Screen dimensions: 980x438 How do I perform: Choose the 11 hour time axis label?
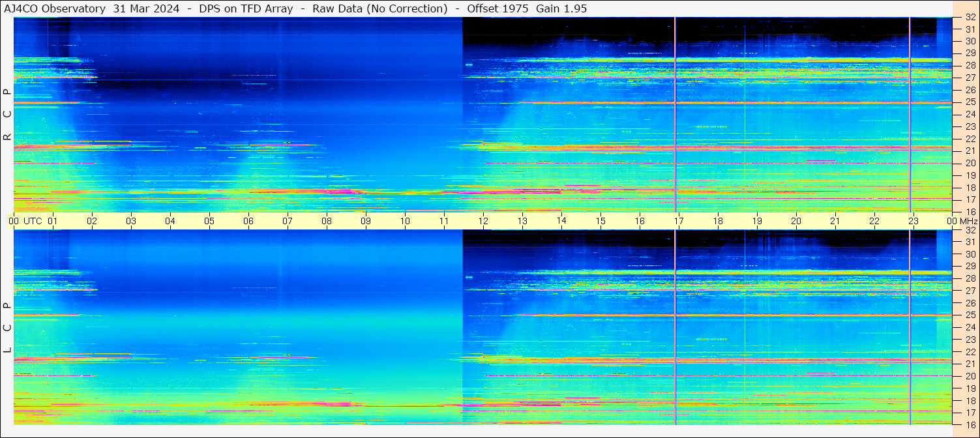[x=444, y=221]
